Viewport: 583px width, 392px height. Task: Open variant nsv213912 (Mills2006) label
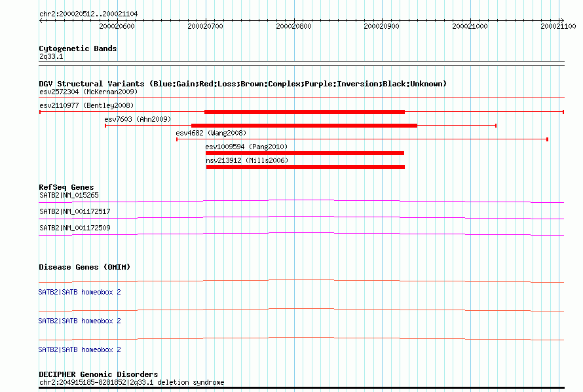pos(247,160)
